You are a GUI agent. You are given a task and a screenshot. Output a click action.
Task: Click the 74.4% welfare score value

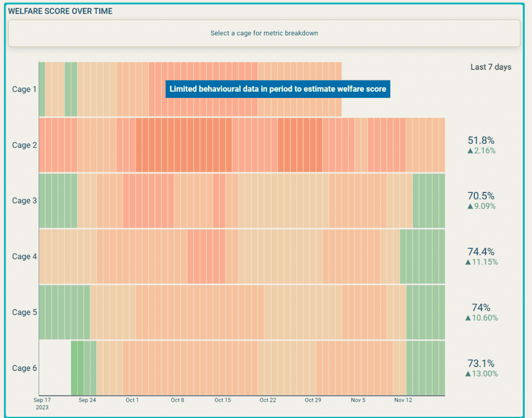[481, 252]
